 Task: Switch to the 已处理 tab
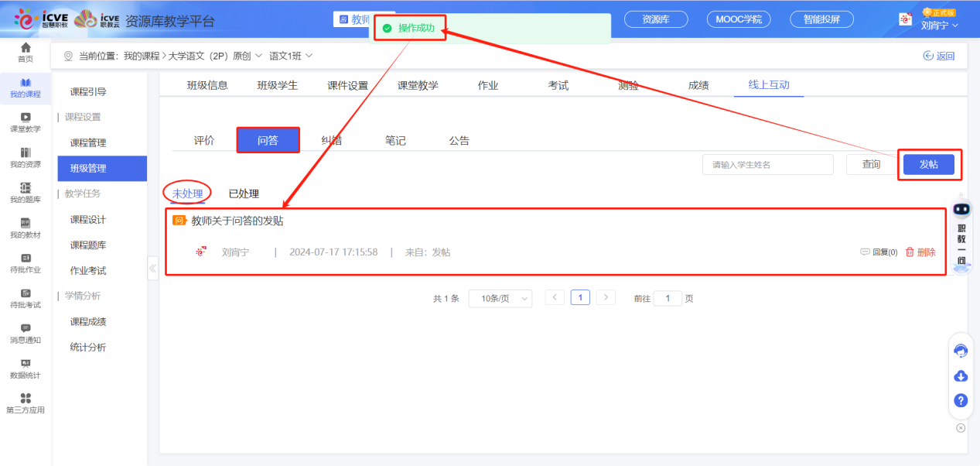(244, 193)
